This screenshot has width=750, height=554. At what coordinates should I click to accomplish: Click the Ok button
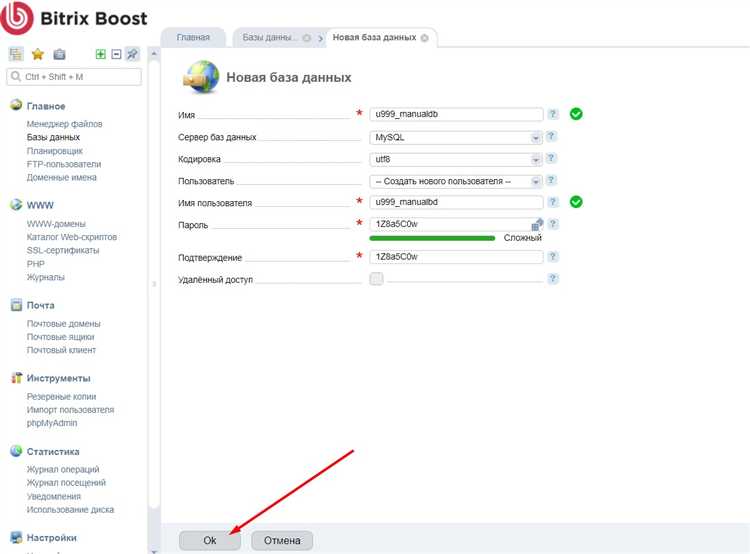click(x=210, y=541)
